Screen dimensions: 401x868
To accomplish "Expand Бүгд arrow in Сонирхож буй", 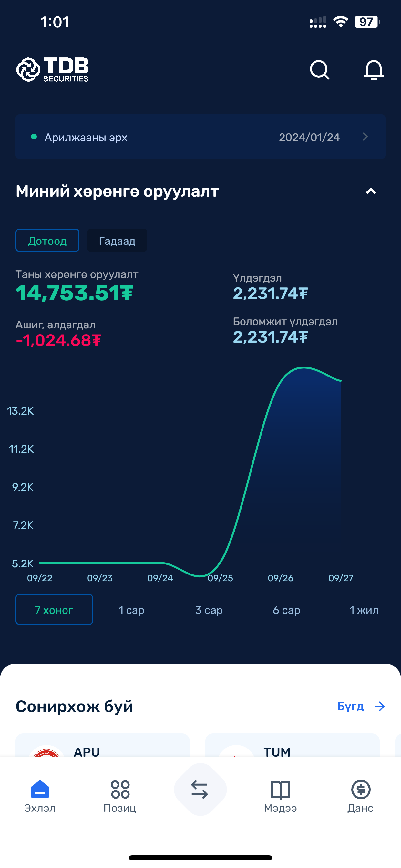I will coord(361,706).
